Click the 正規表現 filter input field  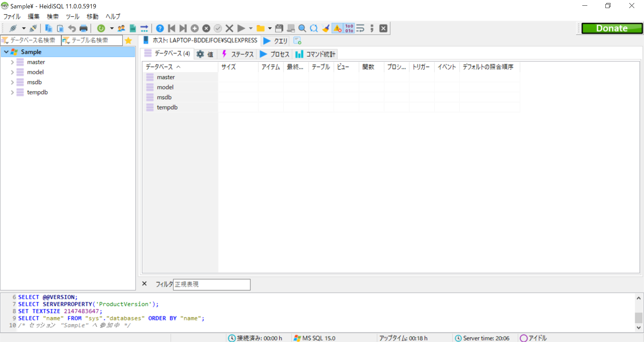(212, 284)
